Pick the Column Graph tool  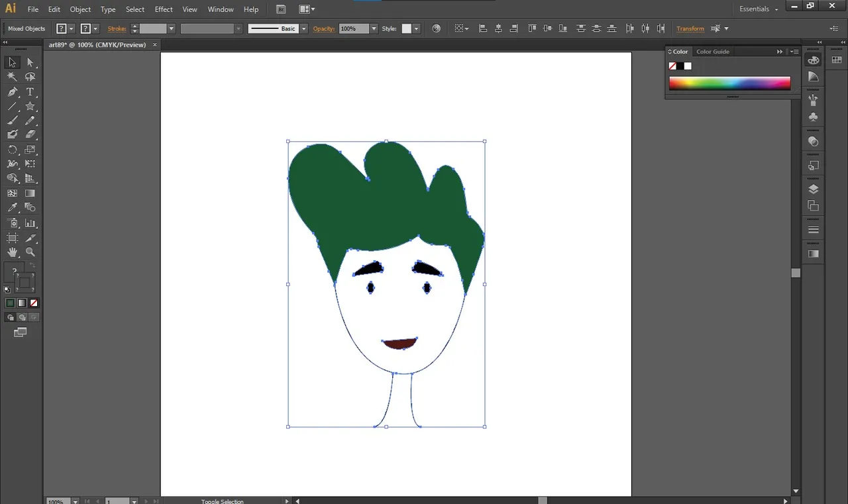[x=30, y=223]
